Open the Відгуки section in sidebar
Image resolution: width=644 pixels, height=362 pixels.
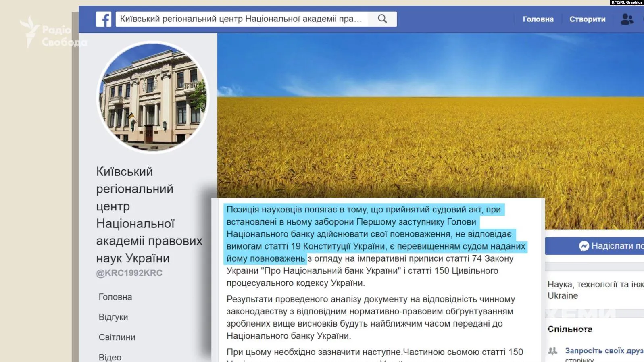pyautogui.click(x=113, y=317)
